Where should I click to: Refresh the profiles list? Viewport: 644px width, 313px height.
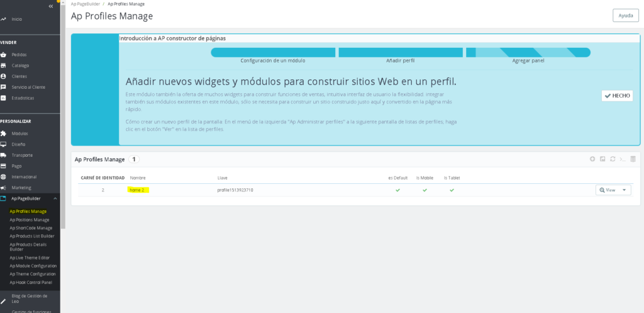coord(613,159)
